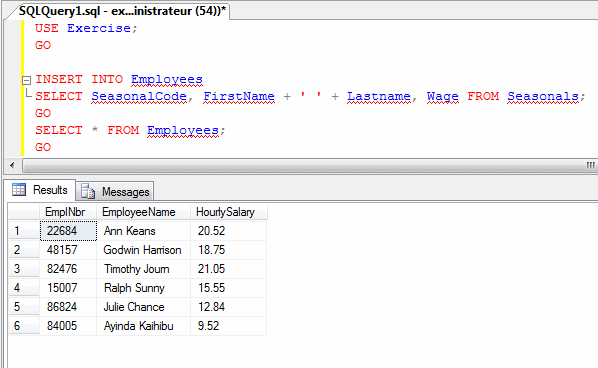Click the editor horizontal scrollbar thumb
The width and height of the screenshot is (598, 368).
coord(310,166)
